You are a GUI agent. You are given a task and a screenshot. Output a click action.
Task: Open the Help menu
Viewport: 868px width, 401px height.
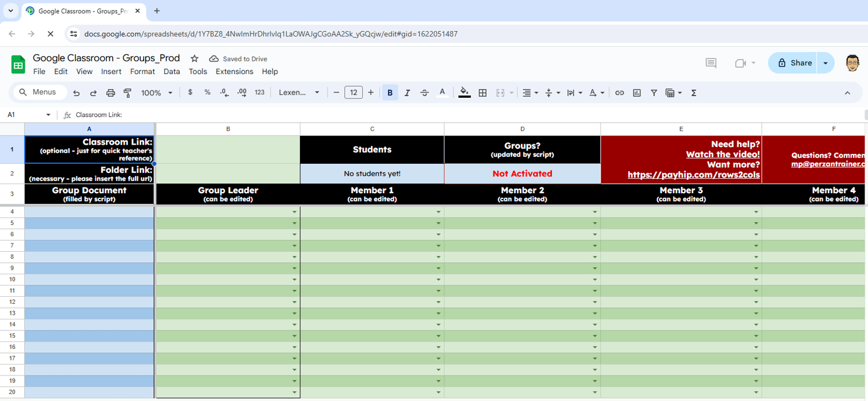270,72
